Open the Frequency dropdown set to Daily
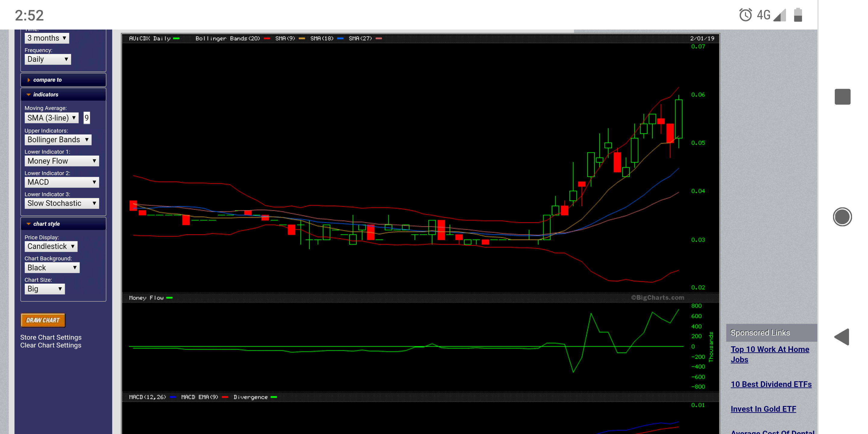 [x=48, y=59]
